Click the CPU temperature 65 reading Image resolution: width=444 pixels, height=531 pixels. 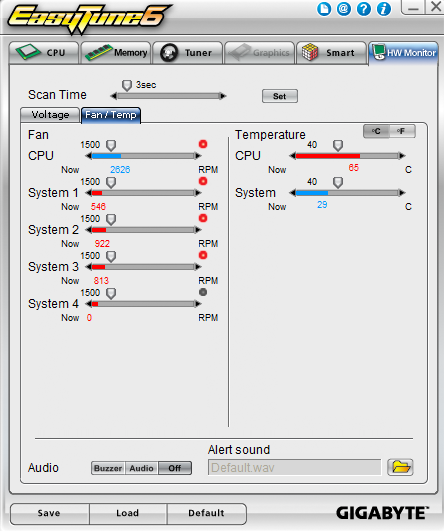tap(354, 168)
